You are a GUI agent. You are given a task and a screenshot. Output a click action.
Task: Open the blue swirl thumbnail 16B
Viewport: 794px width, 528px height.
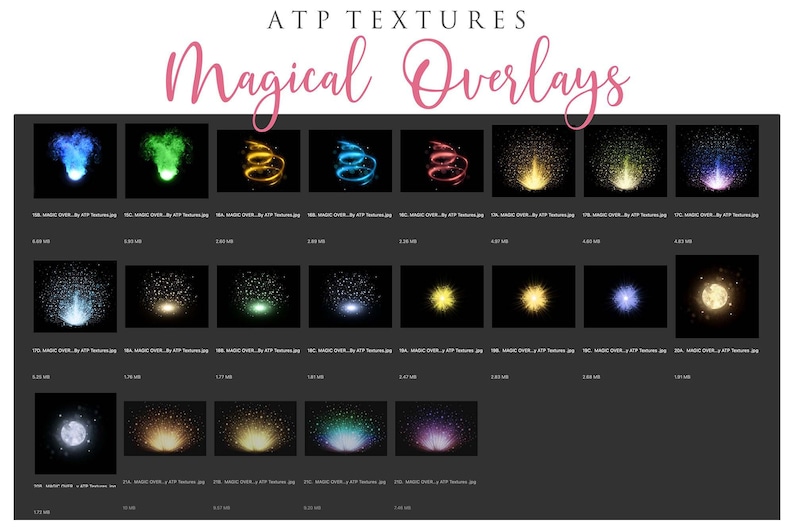pyautogui.click(x=350, y=161)
